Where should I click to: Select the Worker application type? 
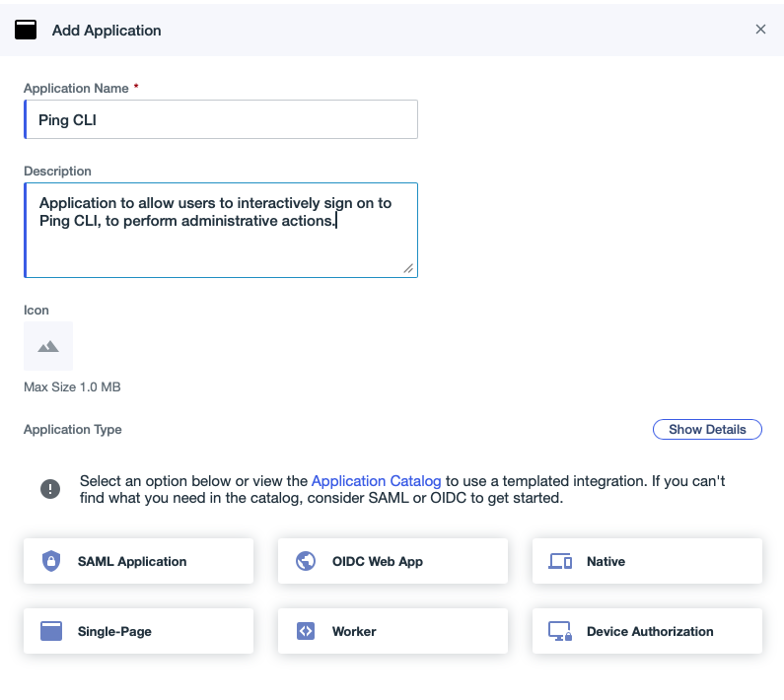pyautogui.click(x=392, y=631)
